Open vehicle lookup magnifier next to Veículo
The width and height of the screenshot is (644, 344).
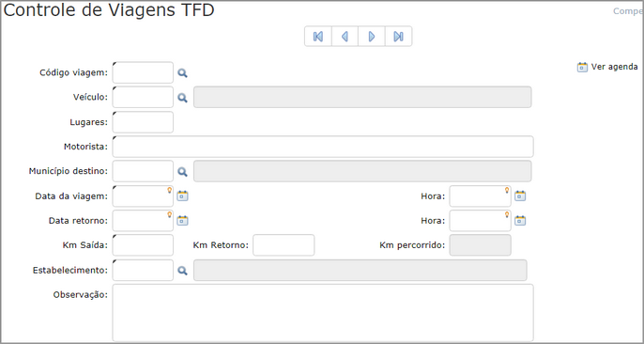click(182, 98)
